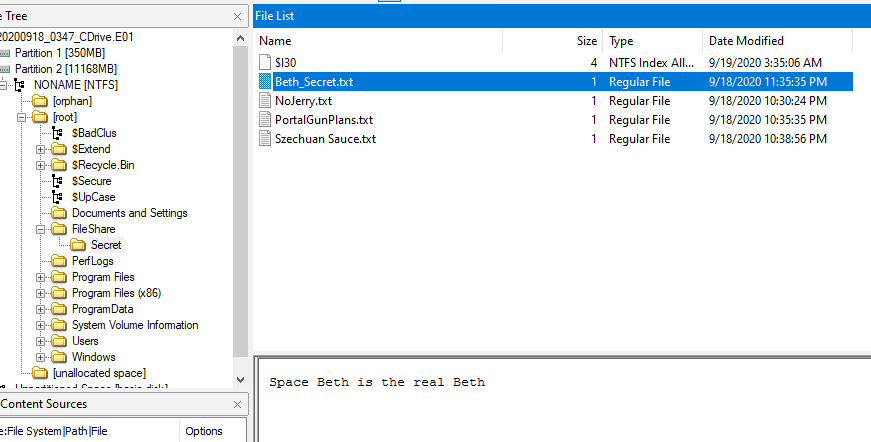Click the [unallocated space] folder icon
This screenshot has width=871, height=442.
39,373
